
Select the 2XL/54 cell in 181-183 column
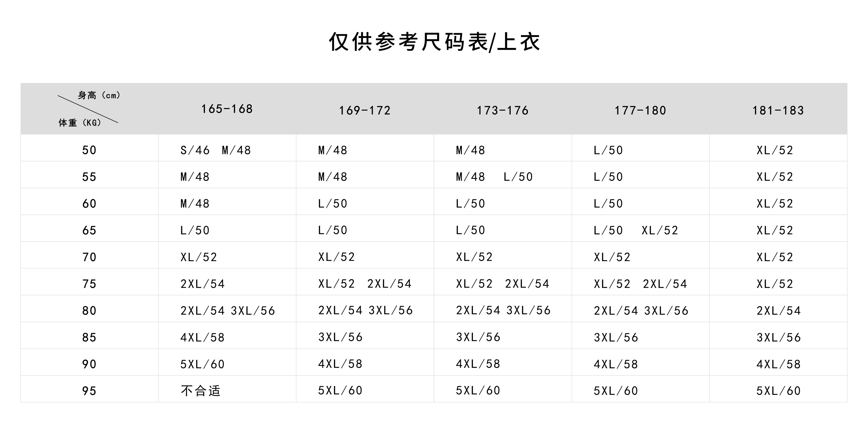[778, 311]
